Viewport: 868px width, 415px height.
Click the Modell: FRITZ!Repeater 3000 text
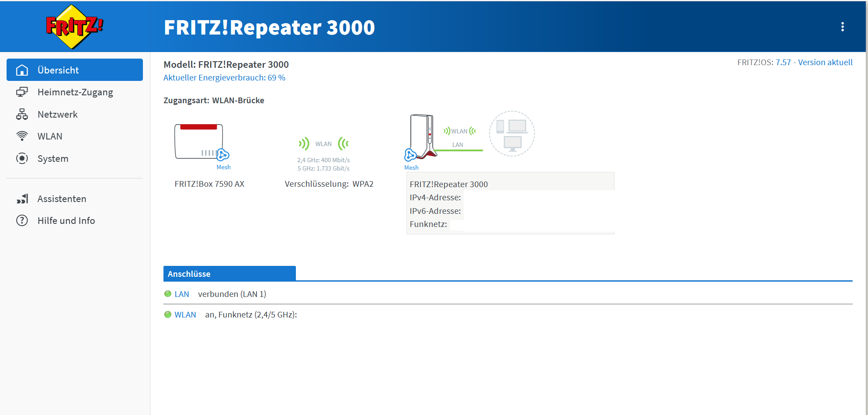tap(226, 64)
